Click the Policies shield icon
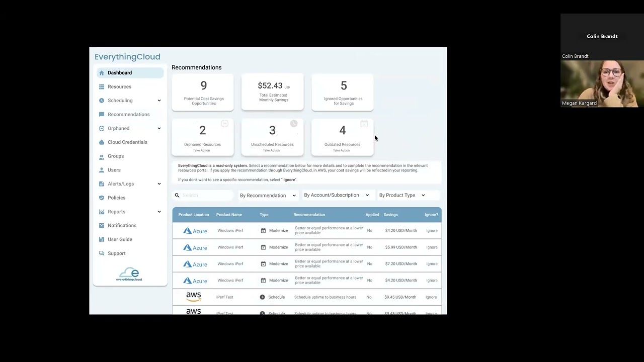Image resolution: width=644 pixels, height=362 pixels. pos(102,198)
